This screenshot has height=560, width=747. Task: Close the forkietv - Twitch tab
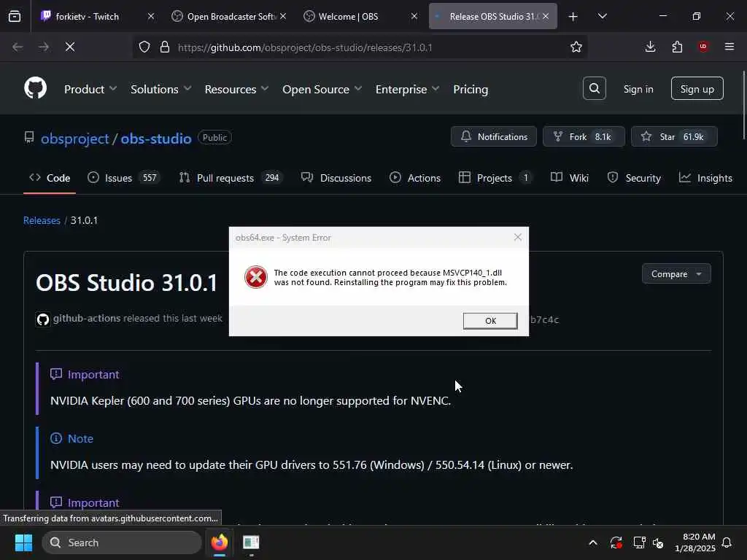coord(150,16)
